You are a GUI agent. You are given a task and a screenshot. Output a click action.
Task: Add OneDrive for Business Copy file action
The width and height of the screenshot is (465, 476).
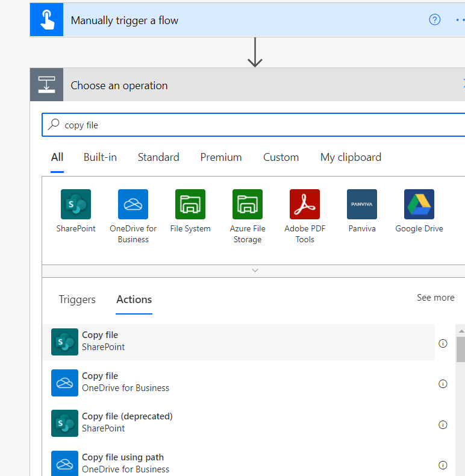pos(239,383)
